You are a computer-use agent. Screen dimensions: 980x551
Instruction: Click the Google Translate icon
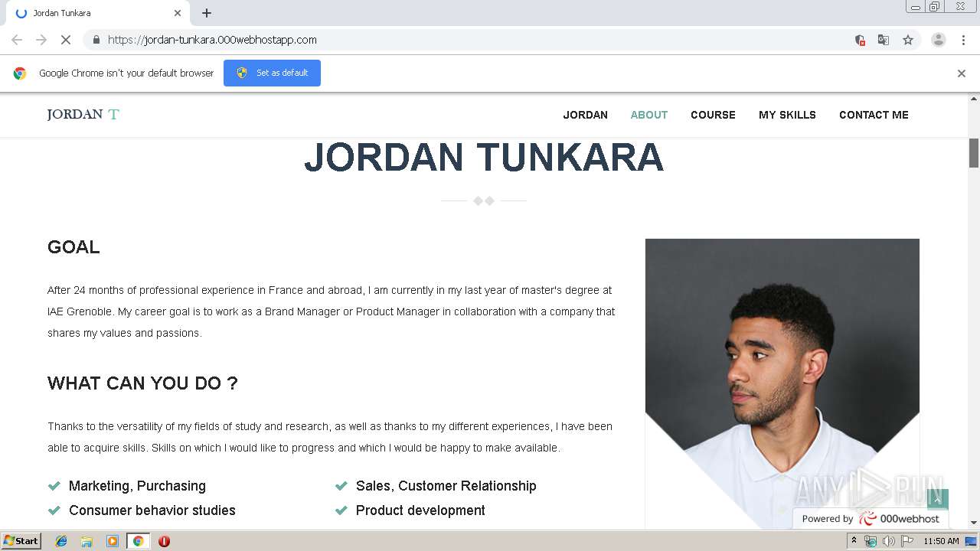884,40
